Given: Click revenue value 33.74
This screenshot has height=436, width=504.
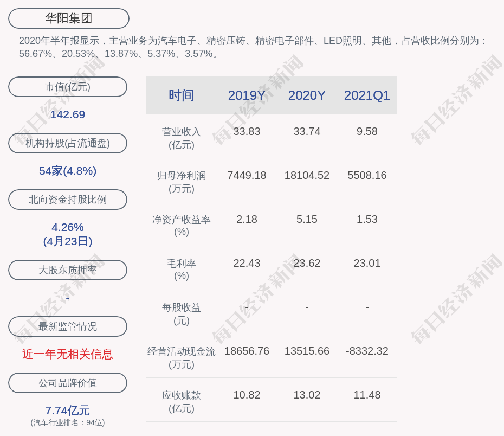Looking at the screenshot, I should (x=307, y=132).
